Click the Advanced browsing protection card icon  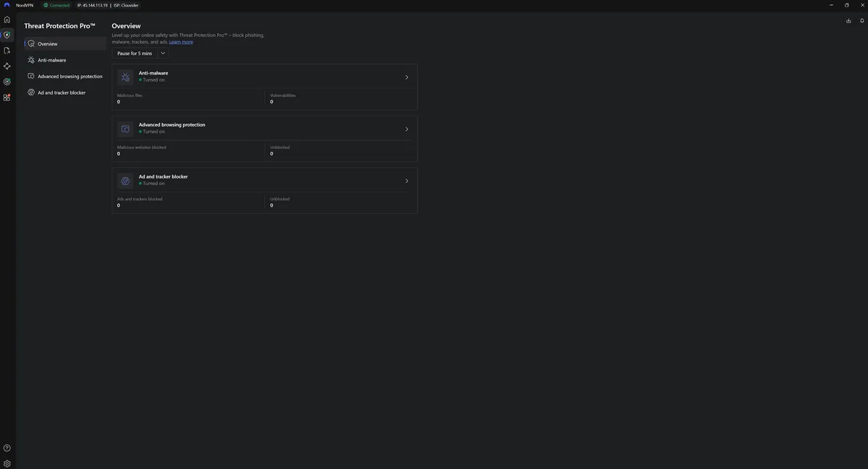[125, 129]
